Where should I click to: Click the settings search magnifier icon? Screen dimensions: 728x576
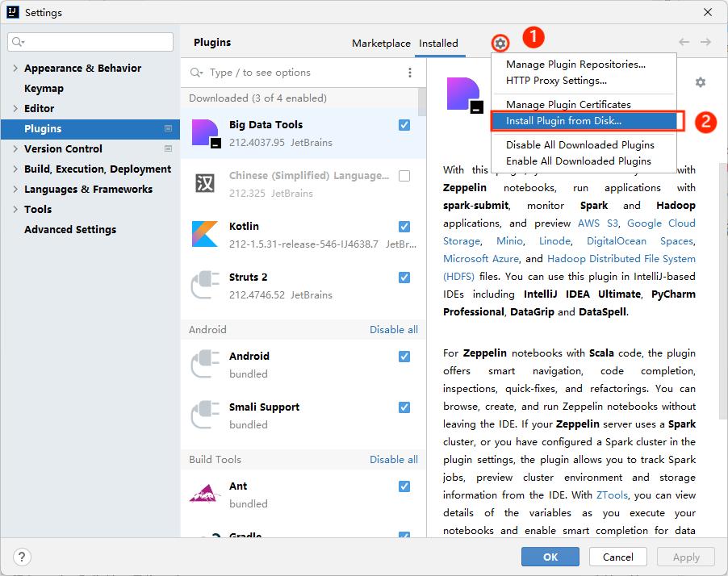coord(18,42)
